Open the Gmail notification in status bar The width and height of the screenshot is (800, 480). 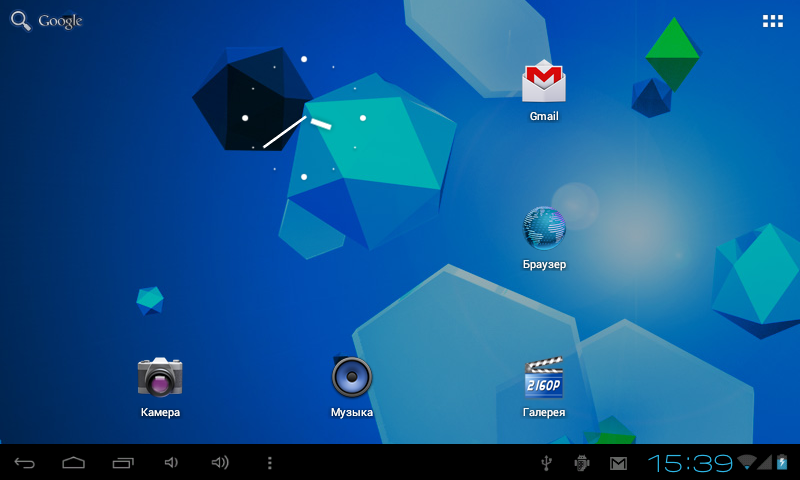coord(618,463)
